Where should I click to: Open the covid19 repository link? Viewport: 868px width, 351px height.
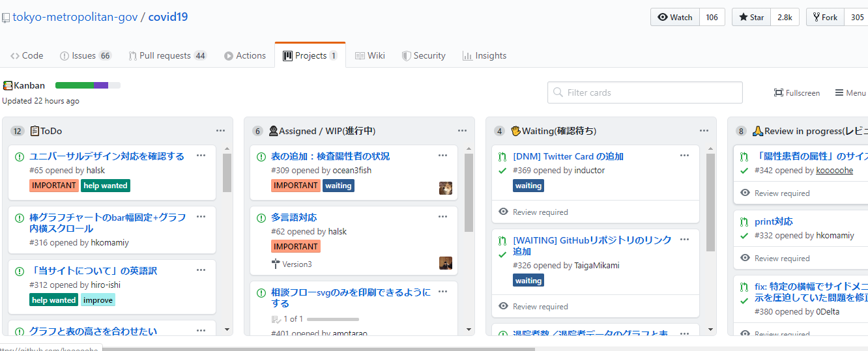168,17
